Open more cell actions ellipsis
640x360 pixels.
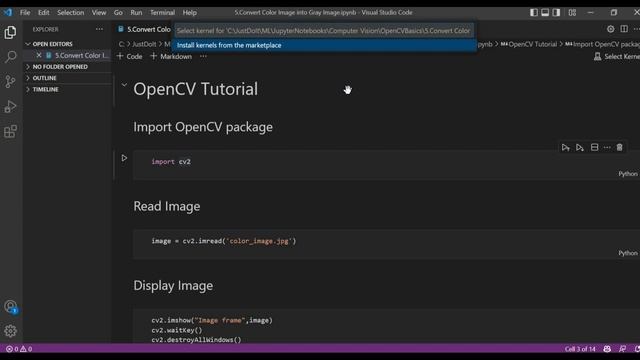pos(607,147)
